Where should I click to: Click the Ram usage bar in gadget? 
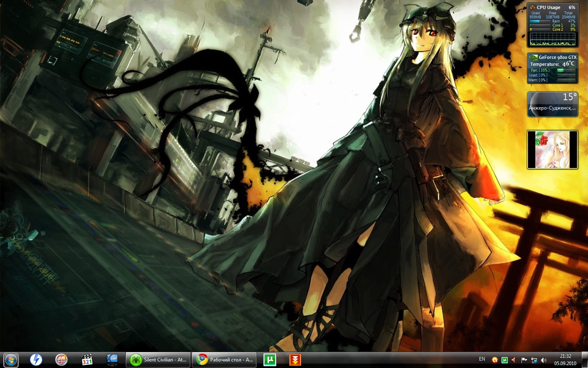tap(540, 21)
